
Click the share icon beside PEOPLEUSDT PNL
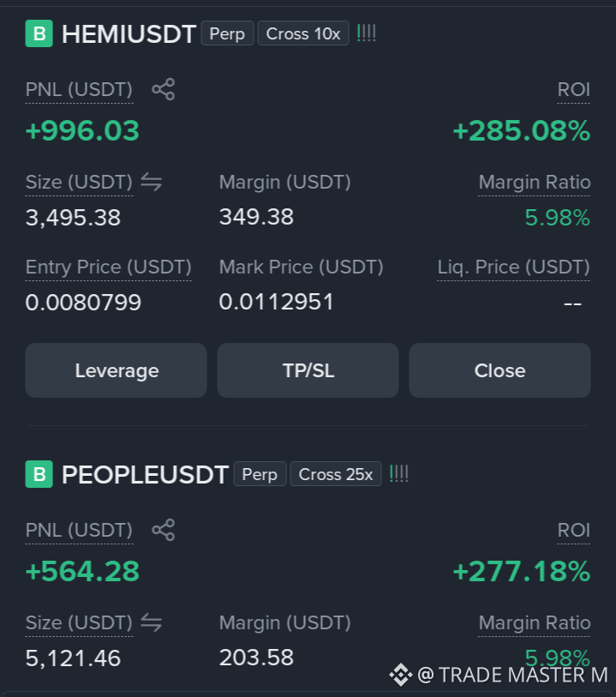(x=164, y=530)
